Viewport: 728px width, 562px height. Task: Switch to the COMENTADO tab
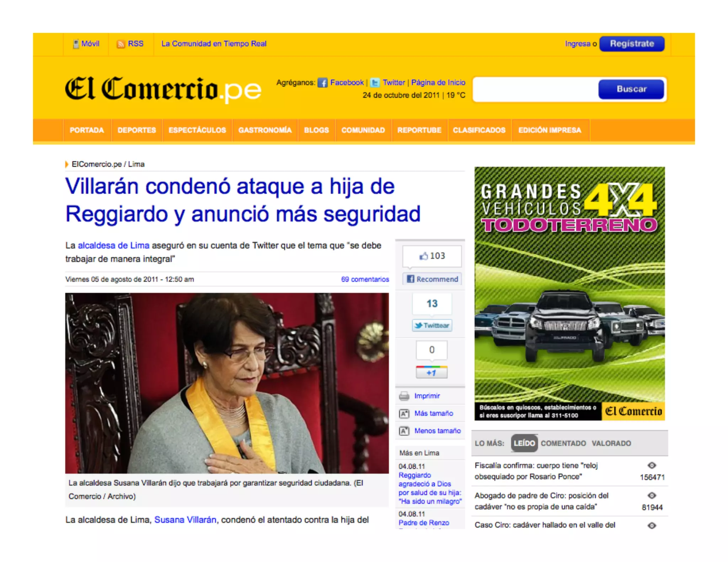(563, 443)
